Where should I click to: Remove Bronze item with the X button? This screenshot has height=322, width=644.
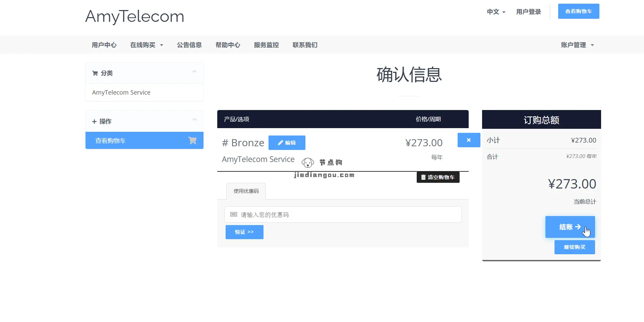click(469, 140)
